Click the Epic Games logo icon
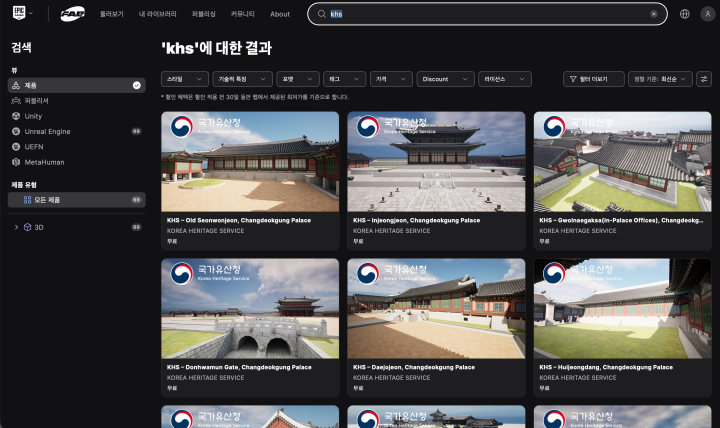The height and width of the screenshot is (428, 720). pyautogui.click(x=19, y=13)
